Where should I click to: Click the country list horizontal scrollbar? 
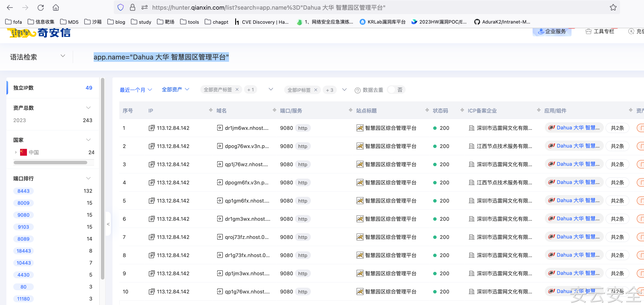point(50,163)
